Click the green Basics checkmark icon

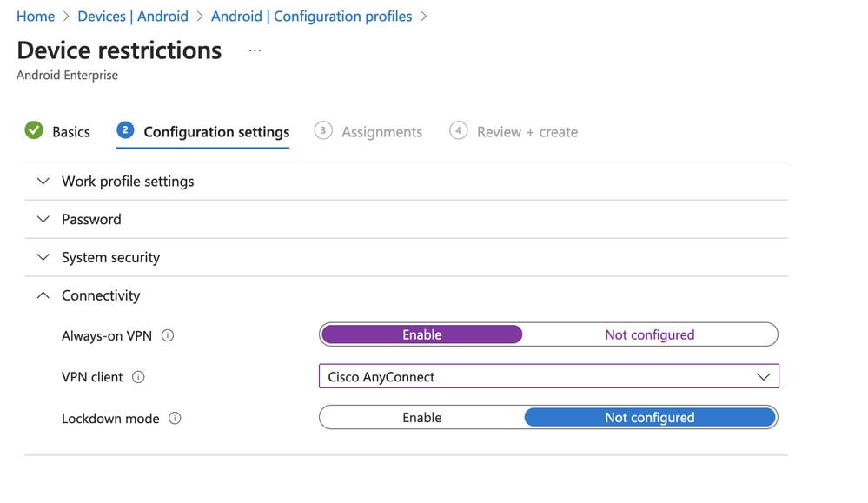[x=34, y=131]
